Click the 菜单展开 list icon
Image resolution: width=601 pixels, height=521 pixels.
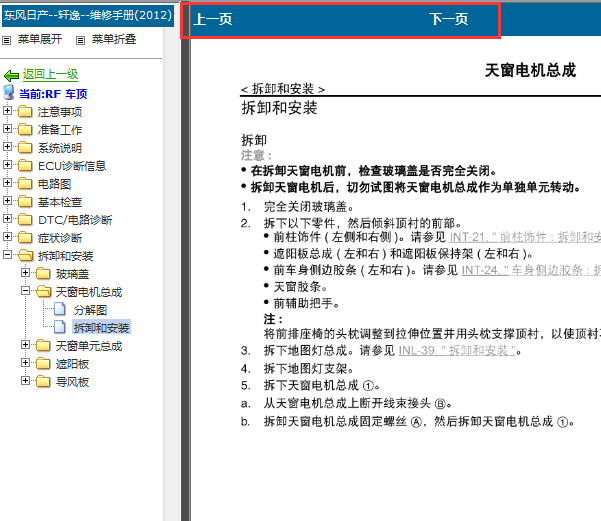pos(7,40)
